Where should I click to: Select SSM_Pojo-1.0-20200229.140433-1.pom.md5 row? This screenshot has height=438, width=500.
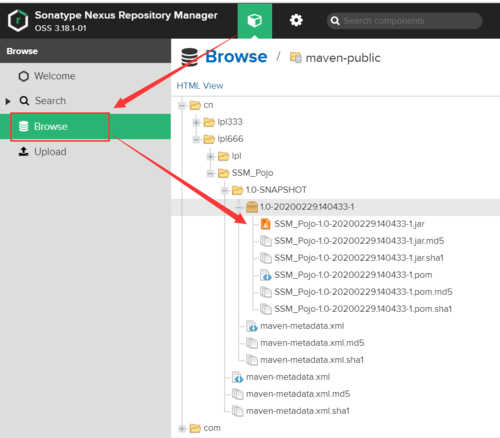coord(363,292)
